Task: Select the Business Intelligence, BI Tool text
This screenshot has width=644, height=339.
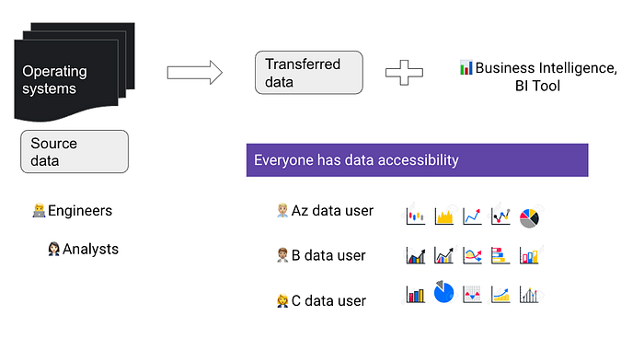Action: (538, 76)
